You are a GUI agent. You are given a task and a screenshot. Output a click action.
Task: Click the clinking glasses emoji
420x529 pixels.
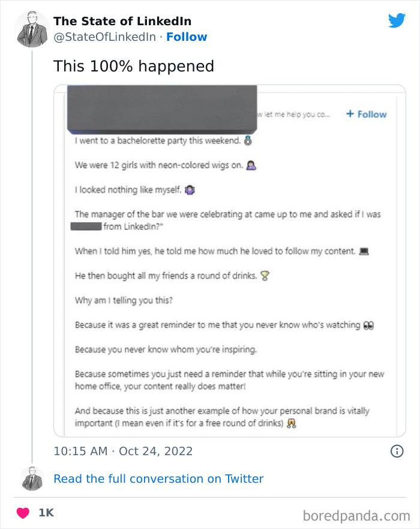point(292,423)
